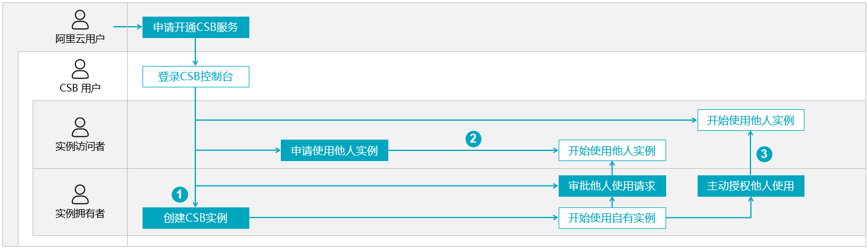Click the CSB 用户 person icon

[x=80, y=70]
